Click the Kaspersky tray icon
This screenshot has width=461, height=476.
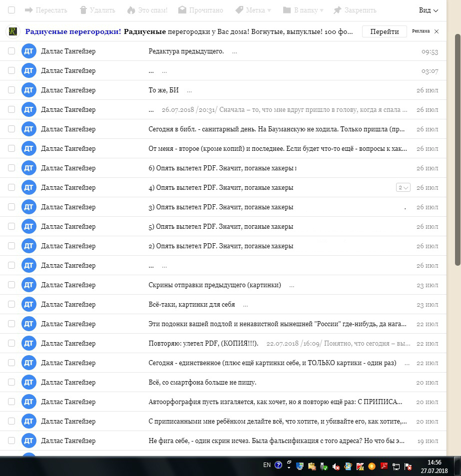point(360,467)
